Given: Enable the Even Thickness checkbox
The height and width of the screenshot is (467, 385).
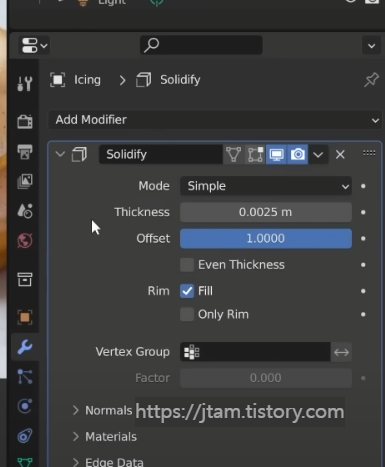Looking at the screenshot, I should point(187,265).
